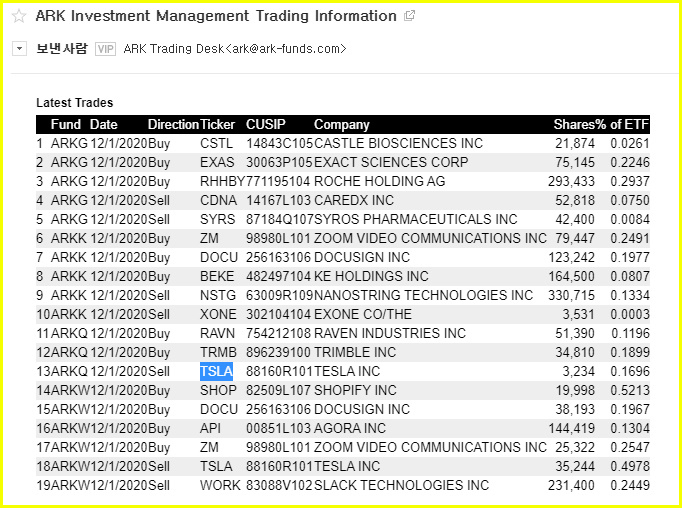682x508 pixels.
Task: Click shares value 25,322 in row 17
Action: pos(575,448)
